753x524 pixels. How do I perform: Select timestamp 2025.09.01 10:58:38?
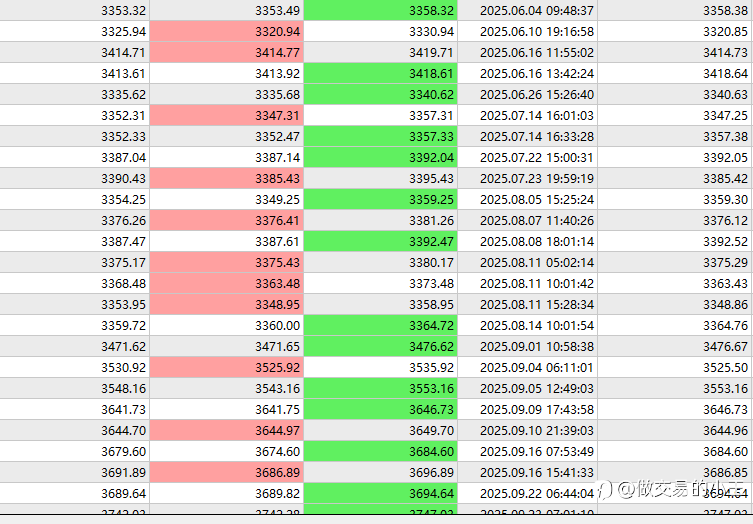point(537,346)
